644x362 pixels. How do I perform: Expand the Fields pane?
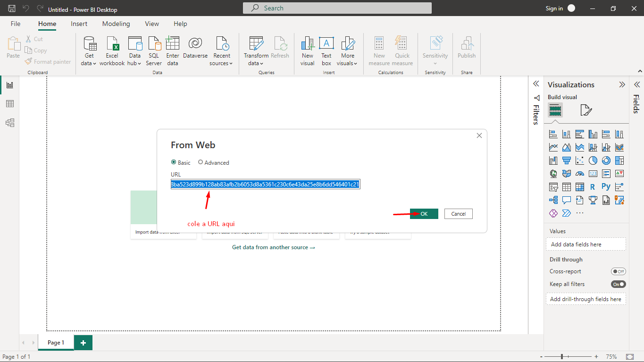636,84
